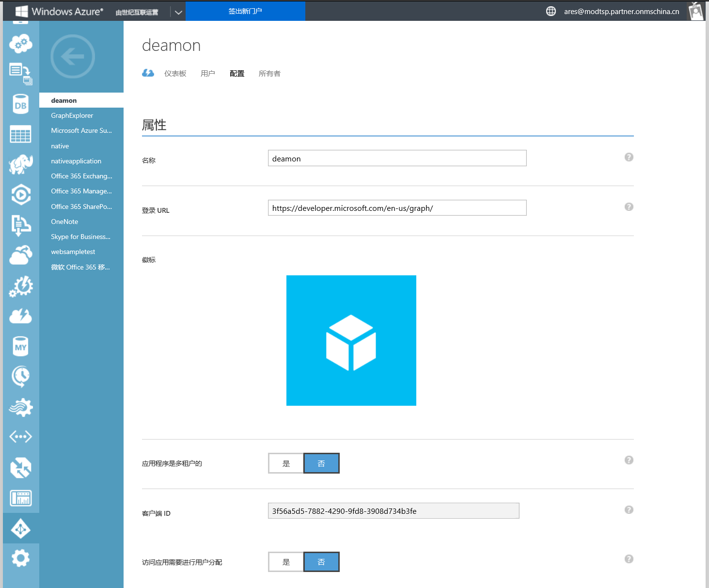The width and height of the screenshot is (709, 588).
Task: Select the Media Services play icon
Action: click(20, 194)
